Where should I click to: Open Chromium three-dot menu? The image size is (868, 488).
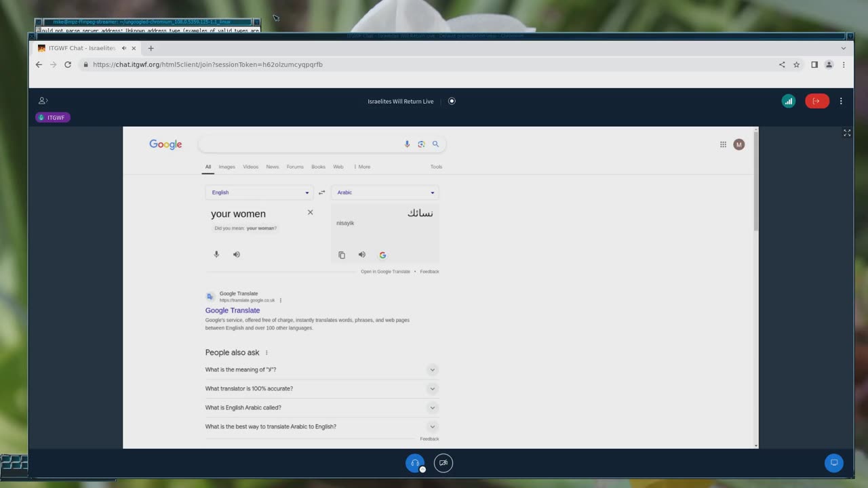point(844,64)
